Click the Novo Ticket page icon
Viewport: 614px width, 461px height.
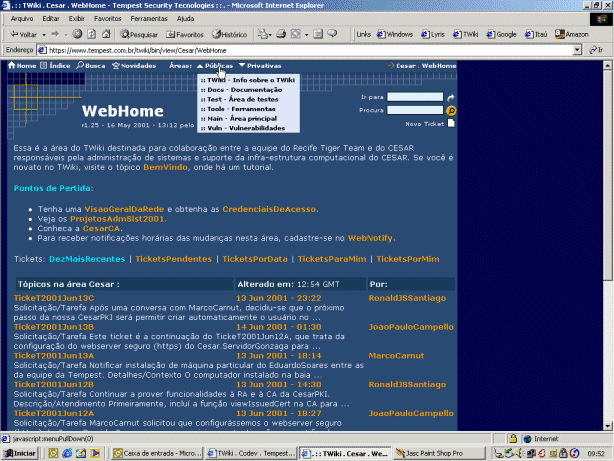pyautogui.click(x=451, y=123)
